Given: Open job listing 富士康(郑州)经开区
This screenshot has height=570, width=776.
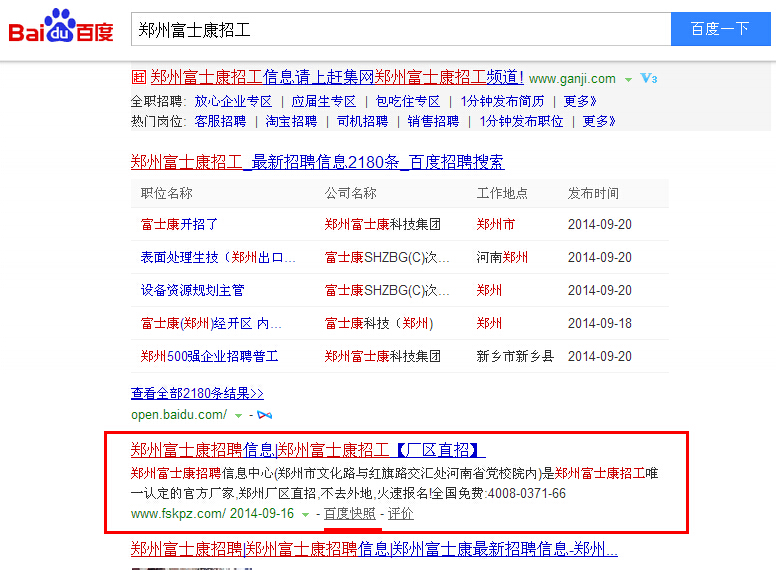Looking at the screenshot, I should (211, 324).
